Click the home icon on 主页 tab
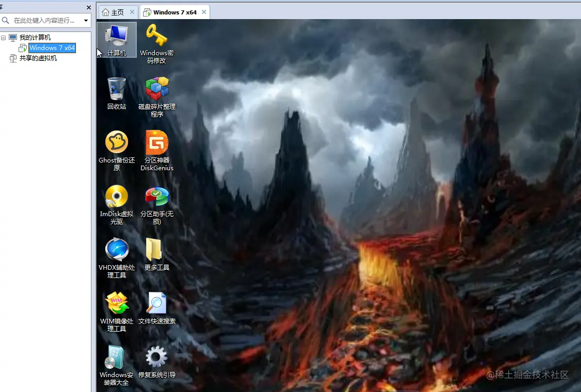Viewport: 581px width, 392px height. [105, 12]
